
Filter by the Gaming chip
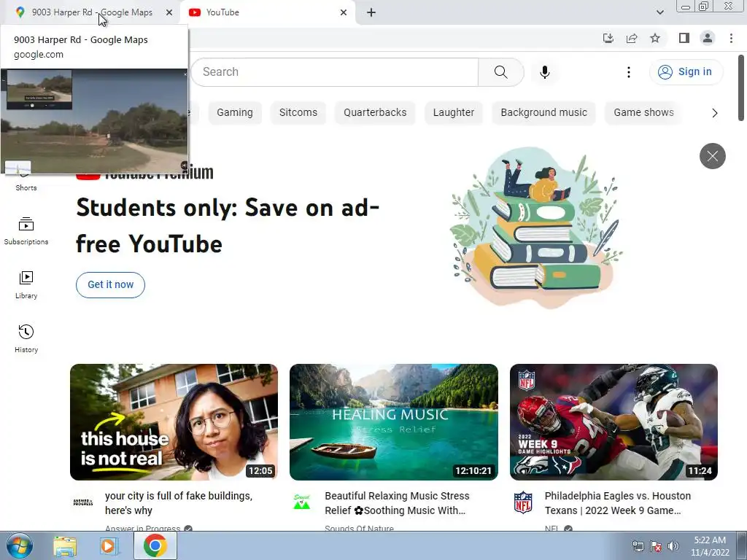(x=235, y=112)
